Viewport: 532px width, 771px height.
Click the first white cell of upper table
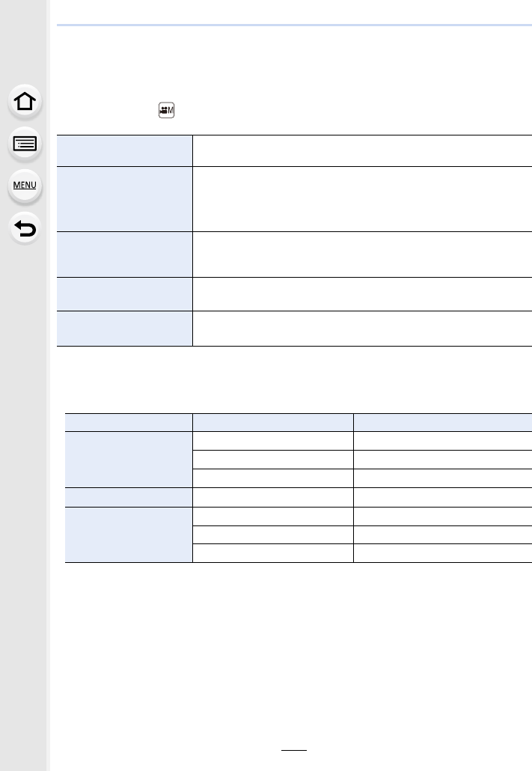pos(362,151)
